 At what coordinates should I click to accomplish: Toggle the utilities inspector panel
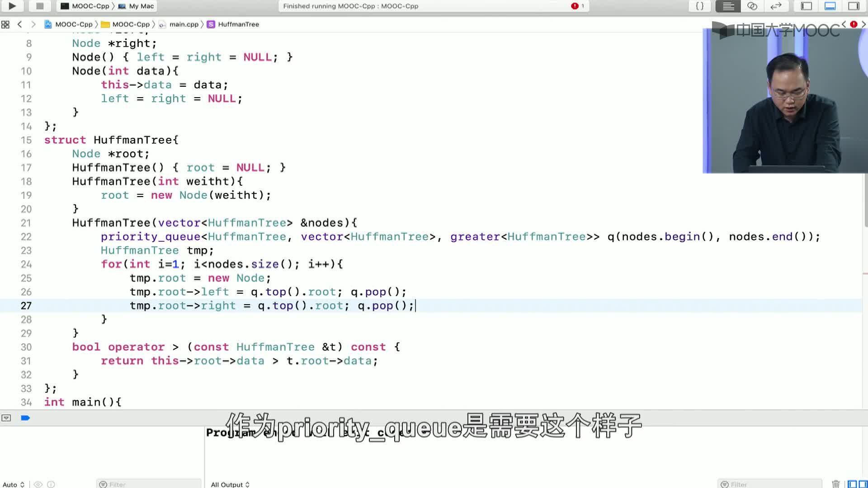(x=854, y=6)
